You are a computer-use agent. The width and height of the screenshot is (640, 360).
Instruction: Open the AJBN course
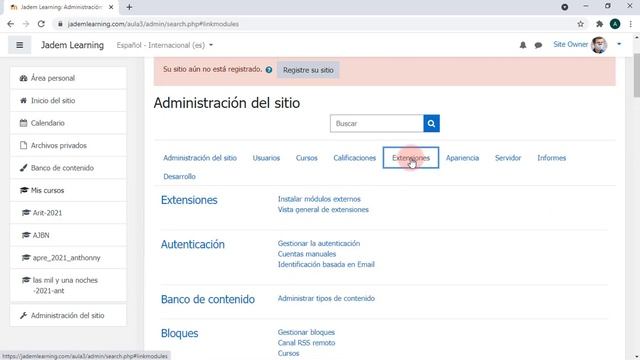[x=68, y=235]
